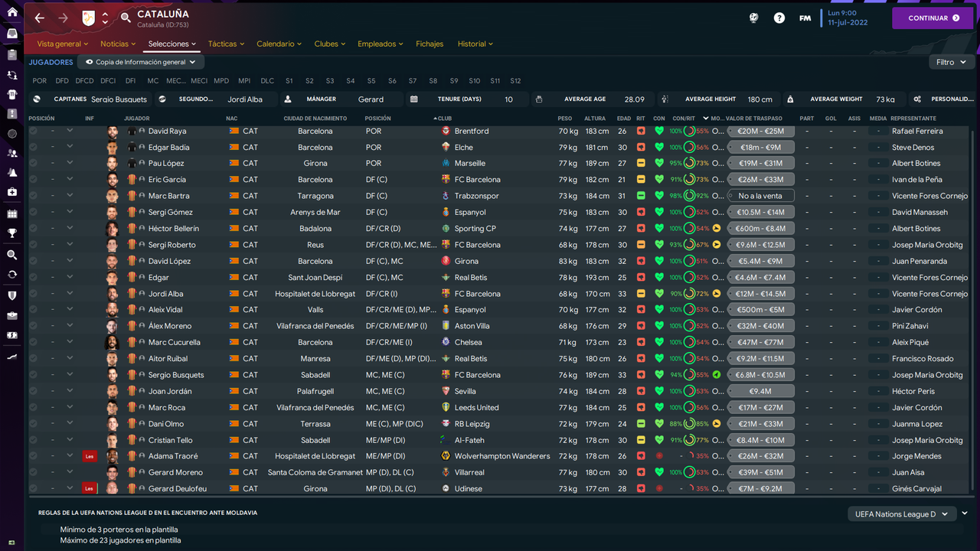Sort by the EDAD column header

coord(623,119)
